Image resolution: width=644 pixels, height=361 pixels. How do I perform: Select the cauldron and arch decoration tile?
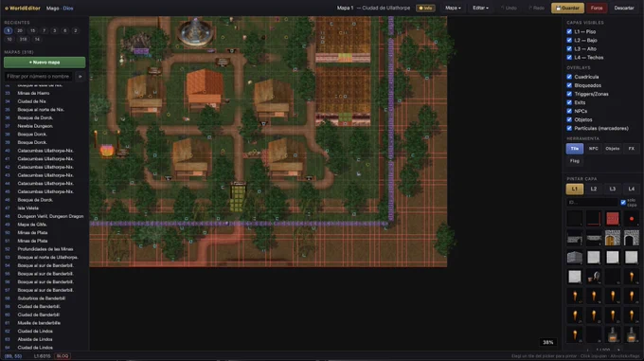click(594, 277)
